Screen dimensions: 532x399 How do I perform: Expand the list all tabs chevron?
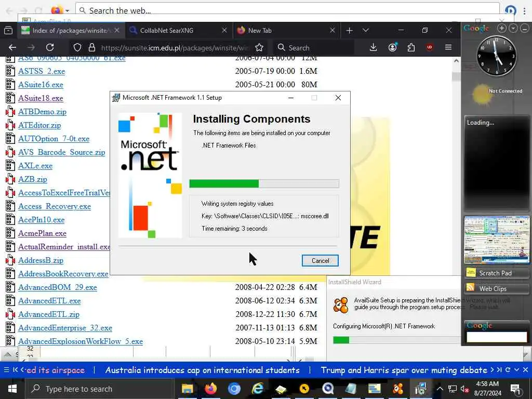(x=365, y=31)
